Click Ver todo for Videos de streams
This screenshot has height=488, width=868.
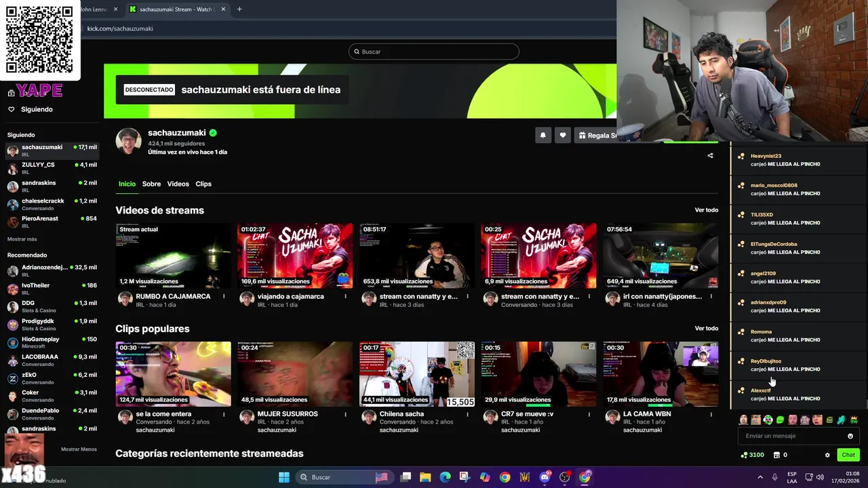[706, 210]
